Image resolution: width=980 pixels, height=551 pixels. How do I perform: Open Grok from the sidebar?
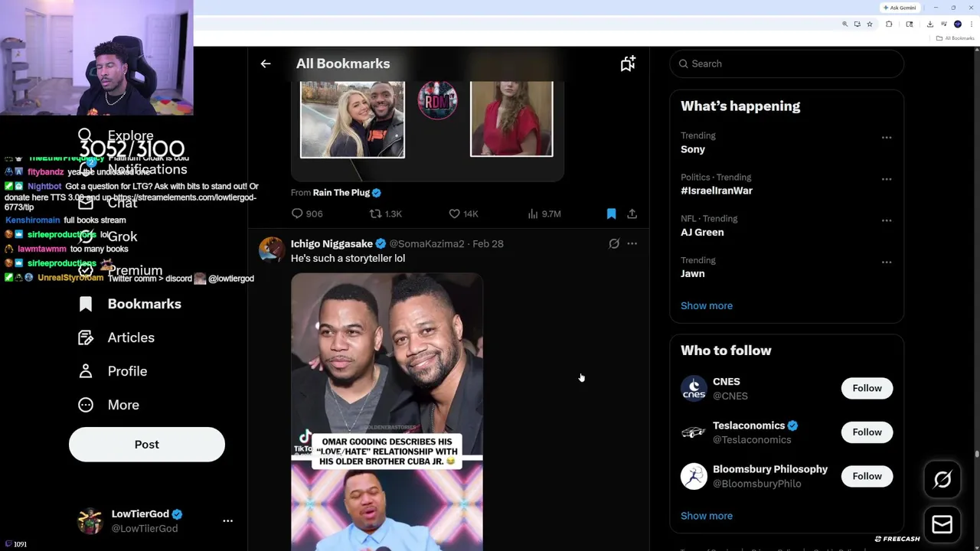click(107, 236)
